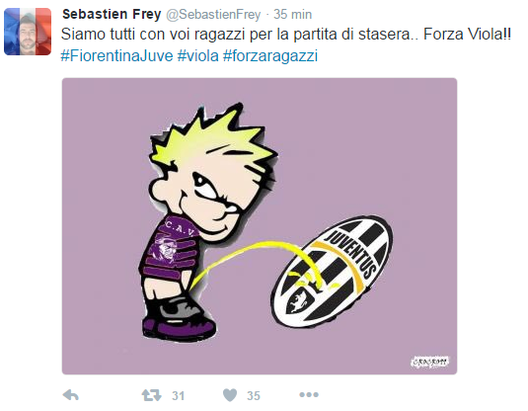Click the Juventus crest in the image

332,271
